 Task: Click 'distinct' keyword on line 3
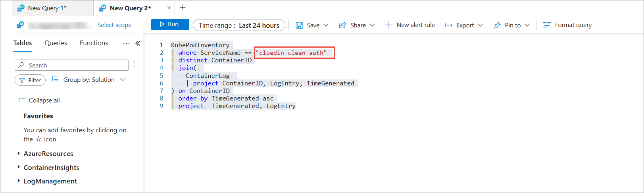tap(193, 60)
